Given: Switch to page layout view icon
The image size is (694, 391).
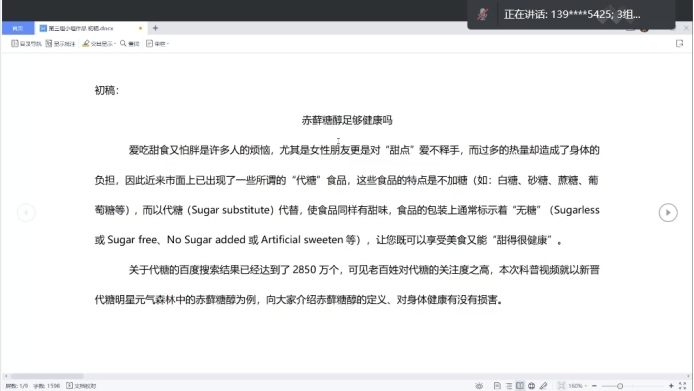Looking at the screenshot, I should 497,386.
